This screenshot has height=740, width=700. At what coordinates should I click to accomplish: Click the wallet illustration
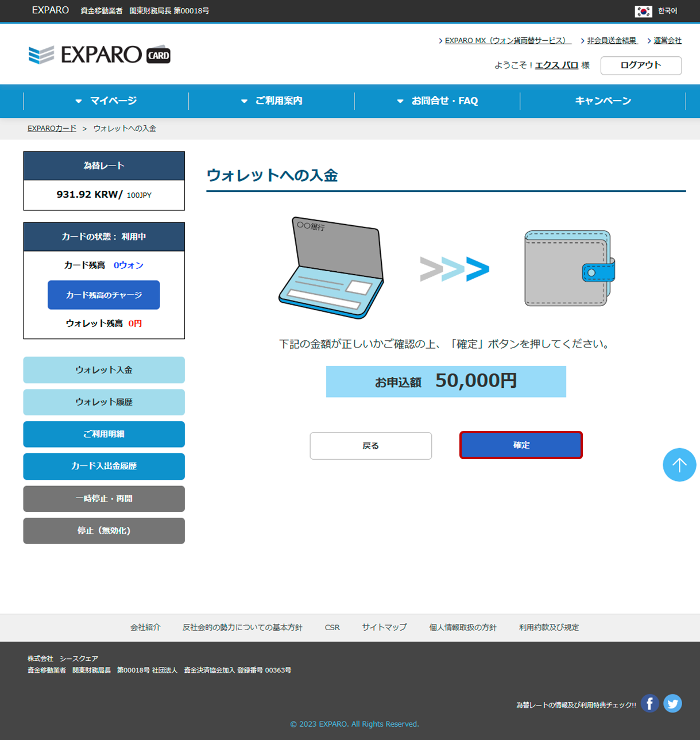pyautogui.click(x=569, y=268)
